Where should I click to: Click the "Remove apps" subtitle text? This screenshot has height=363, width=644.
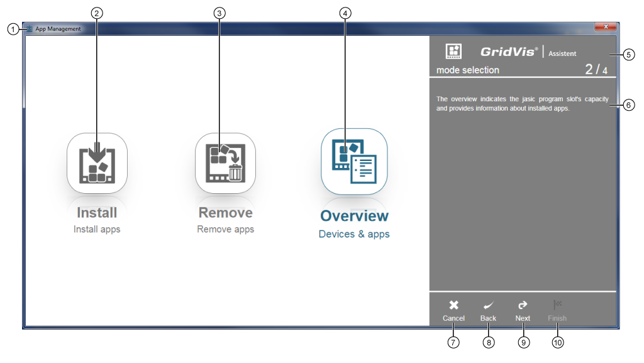225,229
